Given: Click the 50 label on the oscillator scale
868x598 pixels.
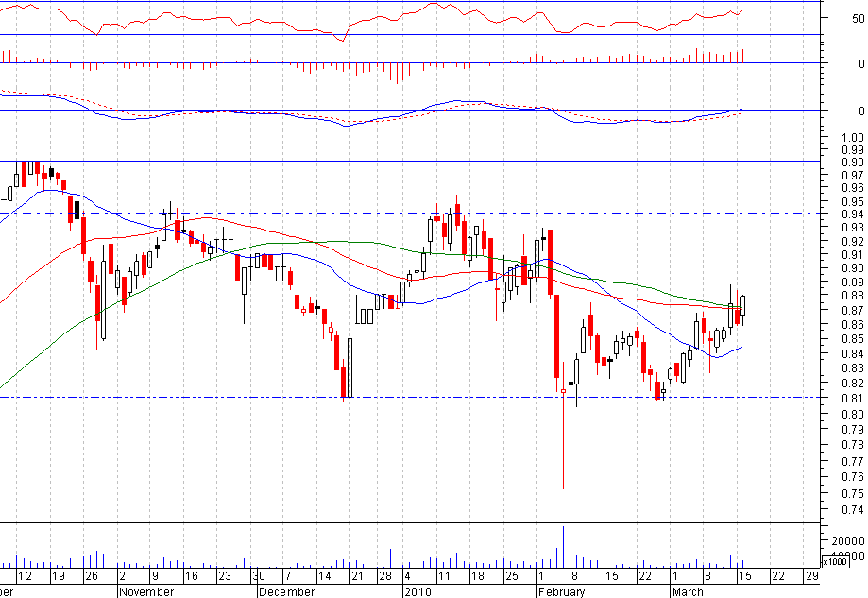Looking at the screenshot, I should pyautogui.click(x=858, y=18).
